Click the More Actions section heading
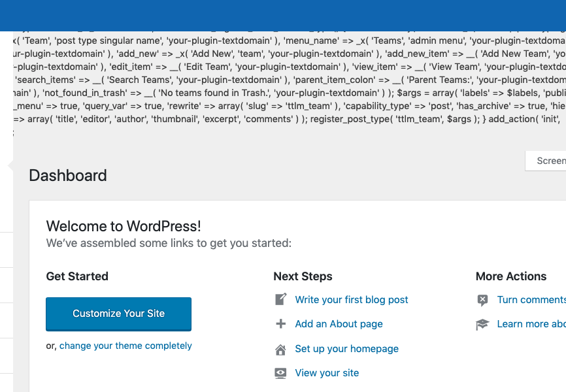Viewport: 566px width, 392px height. 511,276
